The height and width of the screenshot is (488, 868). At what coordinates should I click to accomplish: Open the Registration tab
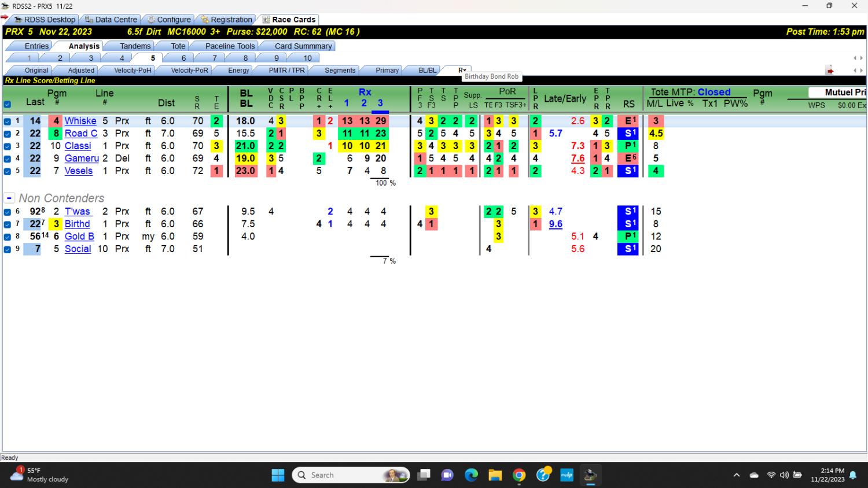226,19
